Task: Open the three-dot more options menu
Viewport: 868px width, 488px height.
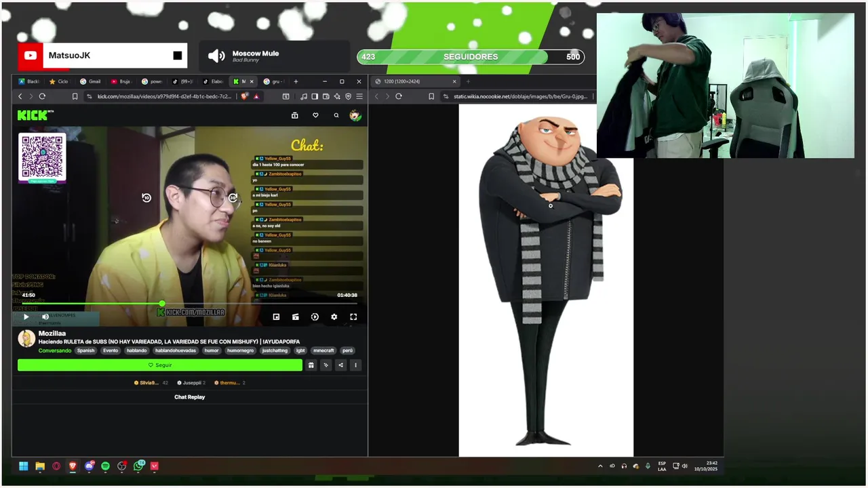Action: coord(355,365)
